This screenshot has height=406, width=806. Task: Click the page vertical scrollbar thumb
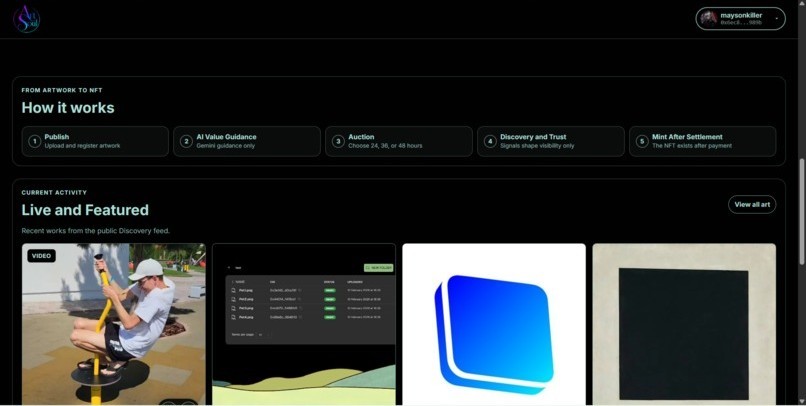pos(802,212)
